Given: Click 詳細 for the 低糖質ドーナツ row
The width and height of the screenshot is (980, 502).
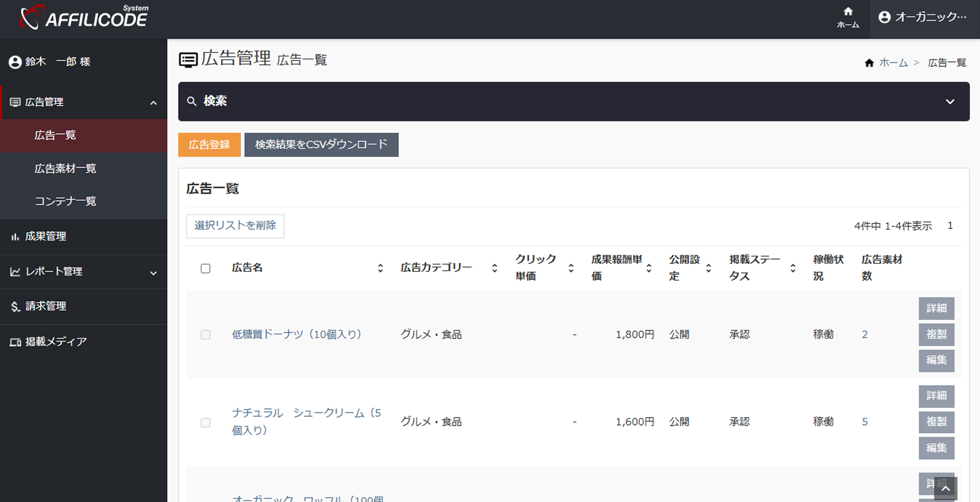Looking at the screenshot, I should click(937, 309).
